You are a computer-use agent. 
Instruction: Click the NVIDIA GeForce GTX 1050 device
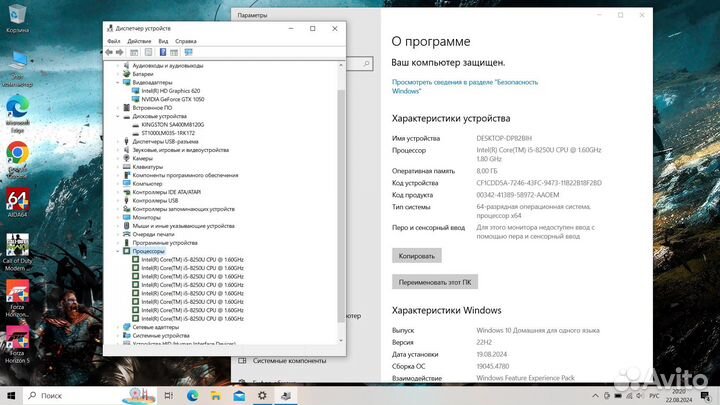click(173, 99)
